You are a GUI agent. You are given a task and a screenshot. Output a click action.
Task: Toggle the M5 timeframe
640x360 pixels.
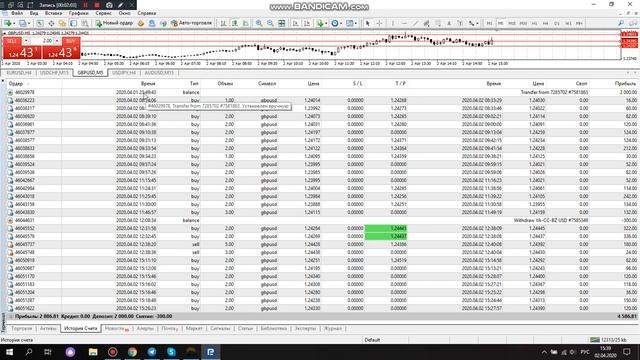500,23
